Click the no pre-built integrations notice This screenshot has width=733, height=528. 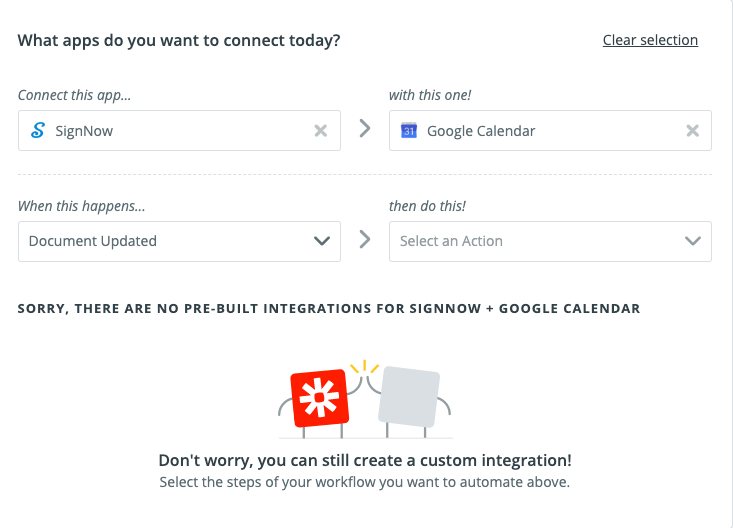[329, 308]
